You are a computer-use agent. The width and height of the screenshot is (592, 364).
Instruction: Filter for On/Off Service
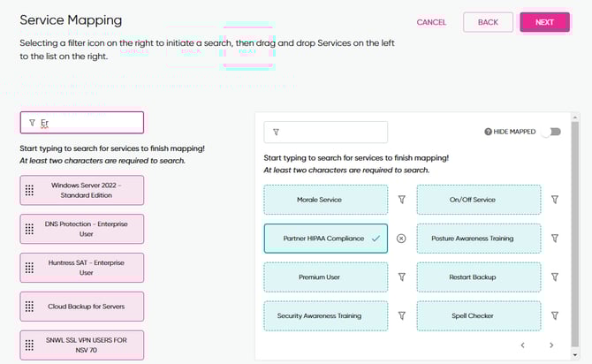(x=555, y=200)
